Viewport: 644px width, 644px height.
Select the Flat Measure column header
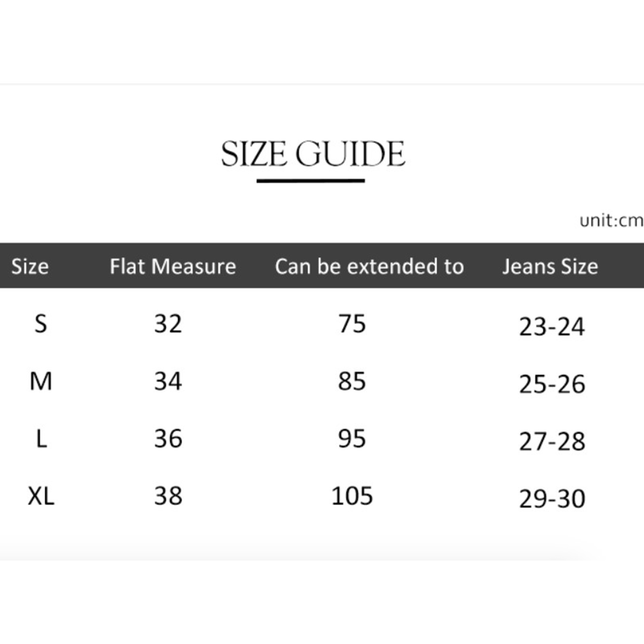[173, 266]
